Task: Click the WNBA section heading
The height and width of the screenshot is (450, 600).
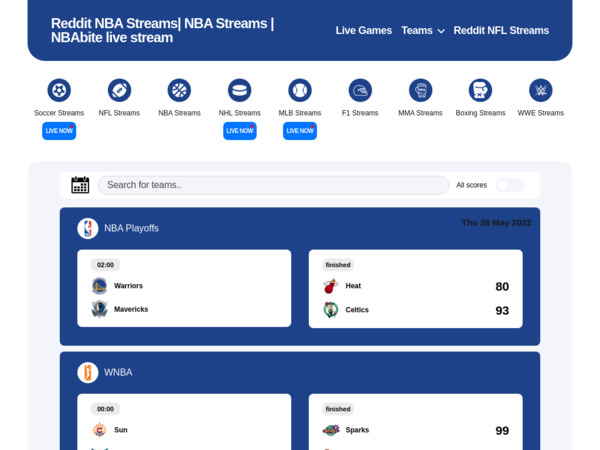Action: pos(118,372)
